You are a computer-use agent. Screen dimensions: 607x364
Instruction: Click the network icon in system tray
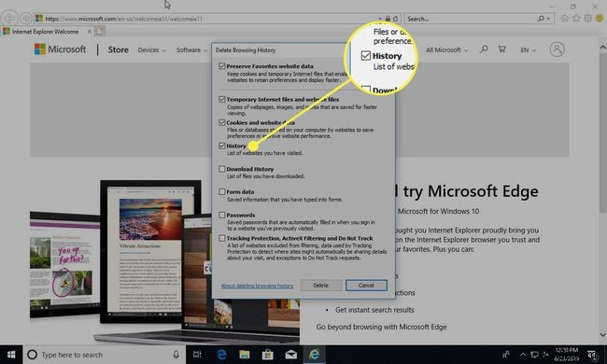pyautogui.click(x=534, y=355)
